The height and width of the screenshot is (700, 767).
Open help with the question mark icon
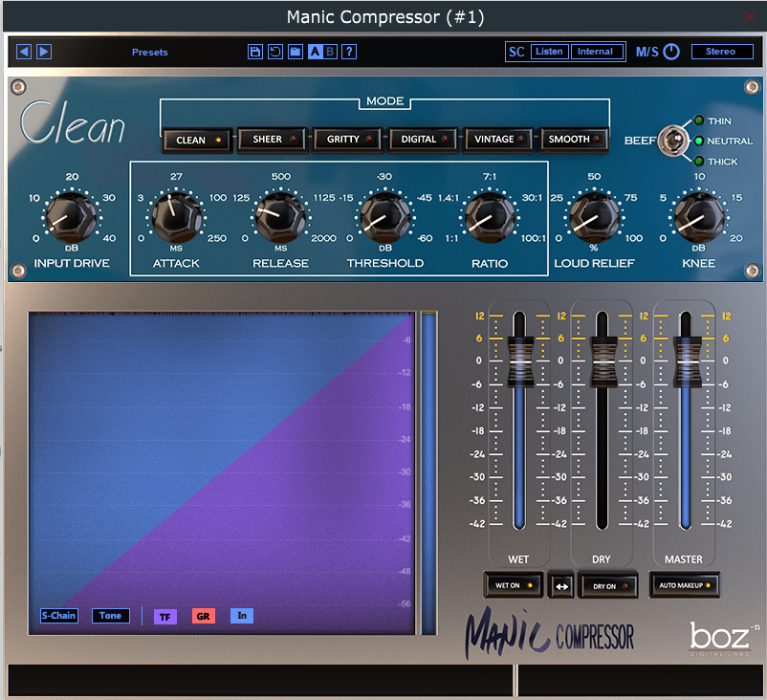349,52
